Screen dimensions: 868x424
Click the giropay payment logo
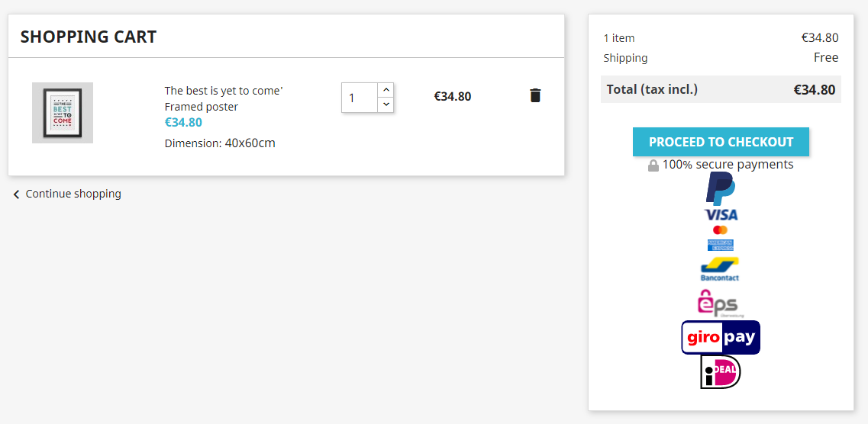click(x=721, y=337)
